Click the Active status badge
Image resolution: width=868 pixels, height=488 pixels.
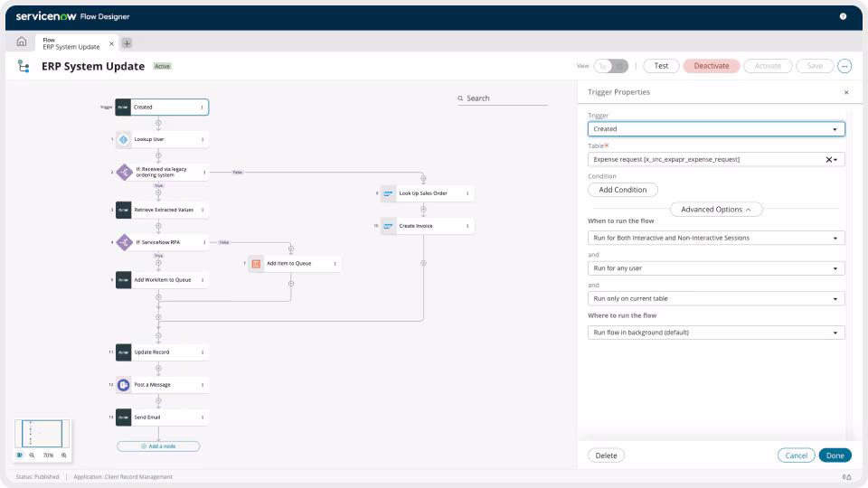click(x=162, y=66)
